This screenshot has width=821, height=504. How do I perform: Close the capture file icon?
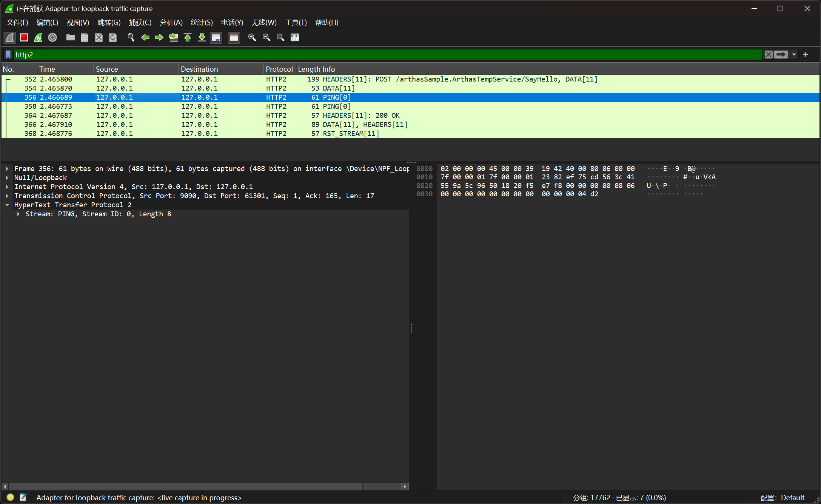click(99, 37)
